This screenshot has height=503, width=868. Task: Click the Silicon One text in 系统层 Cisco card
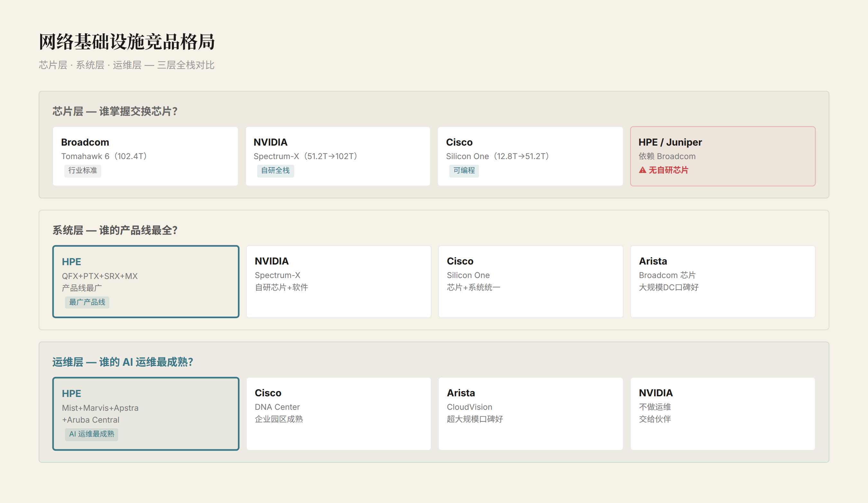click(468, 275)
